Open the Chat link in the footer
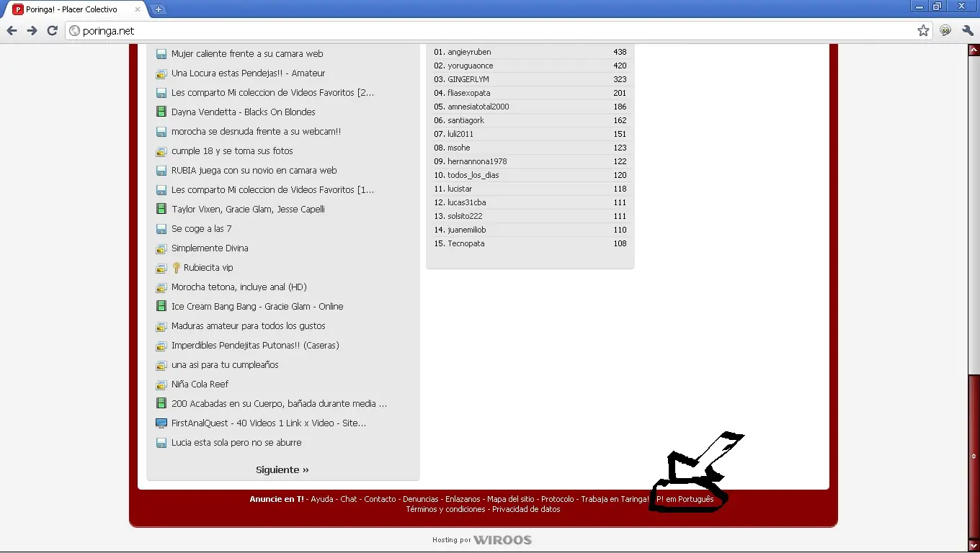The width and height of the screenshot is (980, 553). click(349, 499)
